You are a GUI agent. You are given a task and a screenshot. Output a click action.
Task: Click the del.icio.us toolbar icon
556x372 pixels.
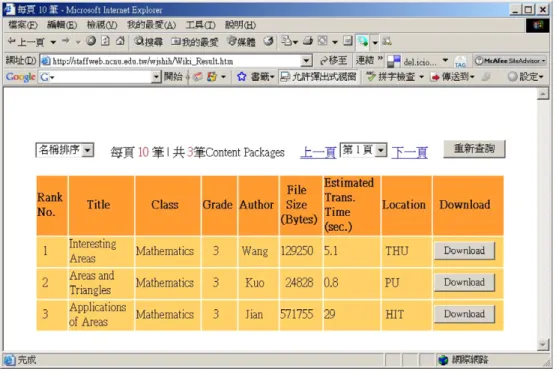coord(394,62)
